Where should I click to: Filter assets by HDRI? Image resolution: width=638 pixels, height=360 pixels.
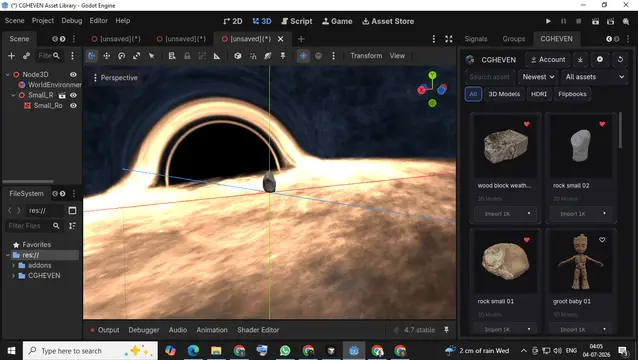[539, 94]
